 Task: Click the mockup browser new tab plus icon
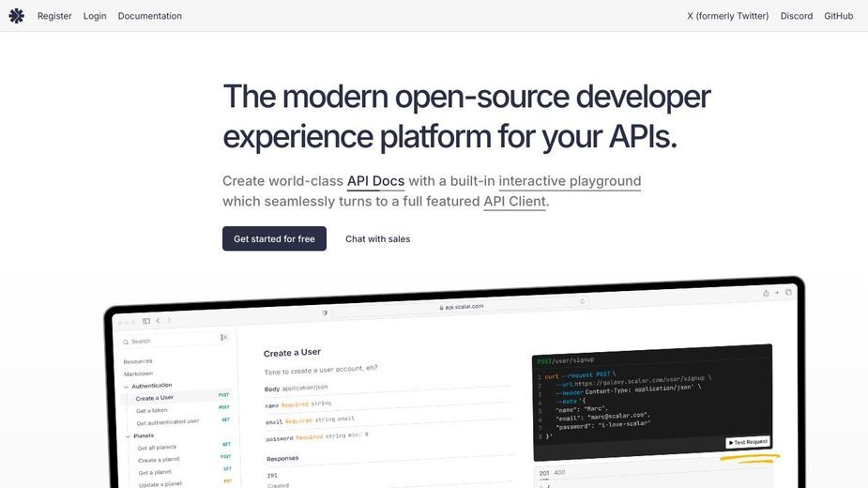(777, 293)
